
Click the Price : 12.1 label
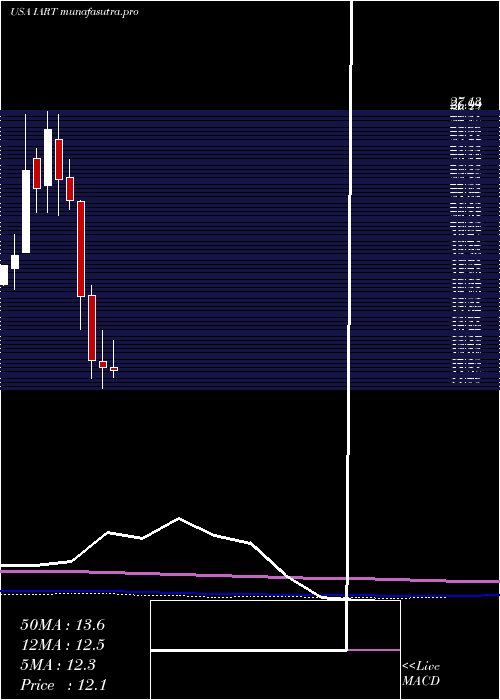point(63,685)
